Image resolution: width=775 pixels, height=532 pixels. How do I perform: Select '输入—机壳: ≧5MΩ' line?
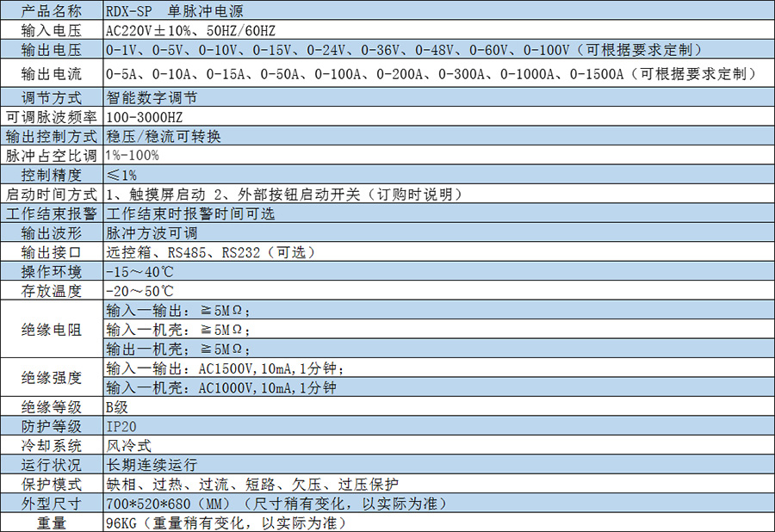tap(178, 330)
